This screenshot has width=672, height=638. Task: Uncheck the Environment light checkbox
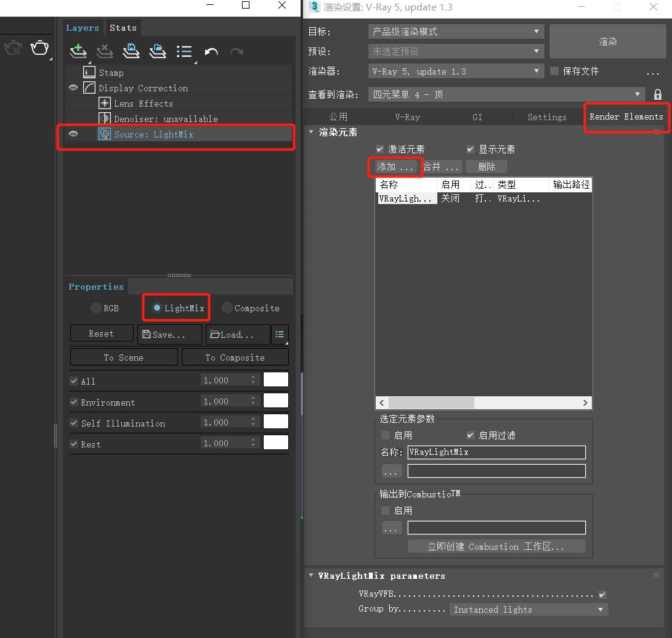tap(74, 402)
